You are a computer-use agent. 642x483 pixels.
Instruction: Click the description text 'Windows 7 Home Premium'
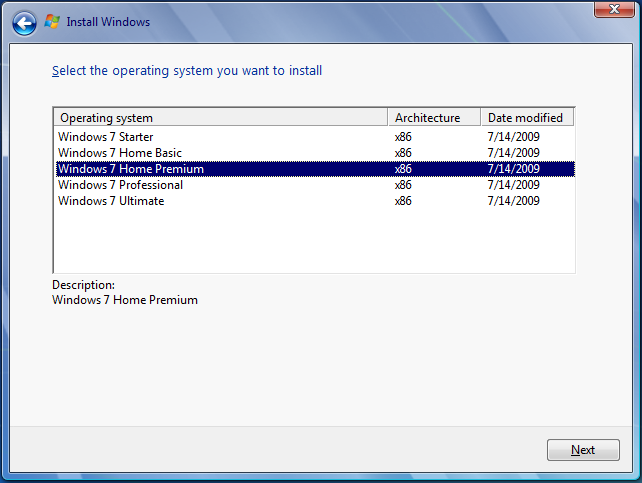pyautogui.click(x=125, y=300)
